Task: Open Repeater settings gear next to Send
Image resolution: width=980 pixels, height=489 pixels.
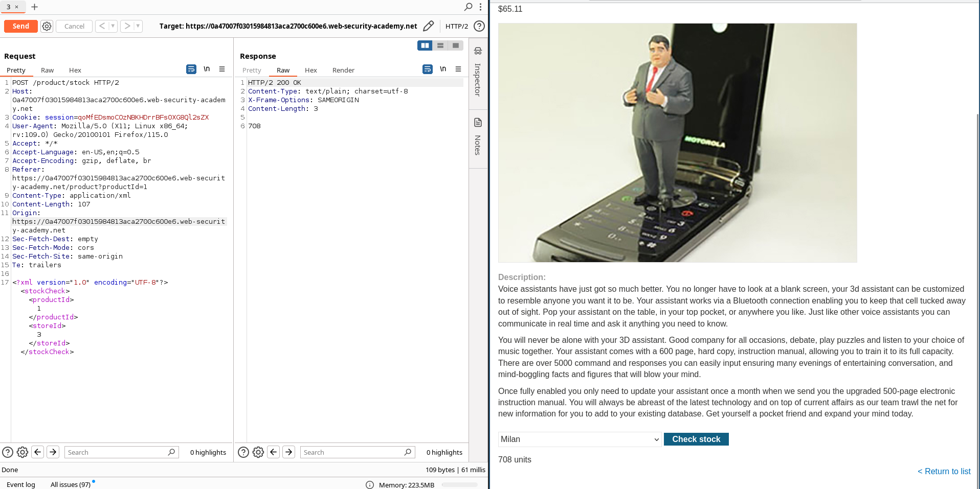Action: click(47, 26)
